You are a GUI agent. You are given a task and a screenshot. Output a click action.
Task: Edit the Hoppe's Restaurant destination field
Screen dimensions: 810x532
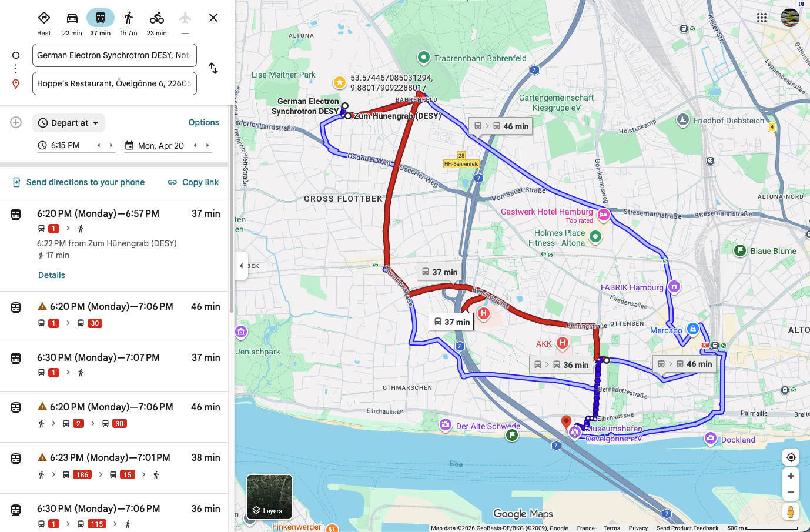coord(114,83)
